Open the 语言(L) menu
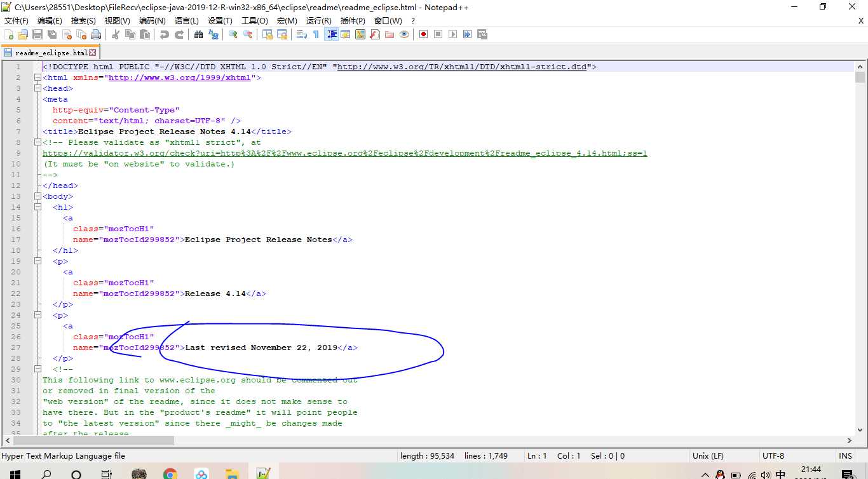868x479 pixels. pyautogui.click(x=186, y=21)
